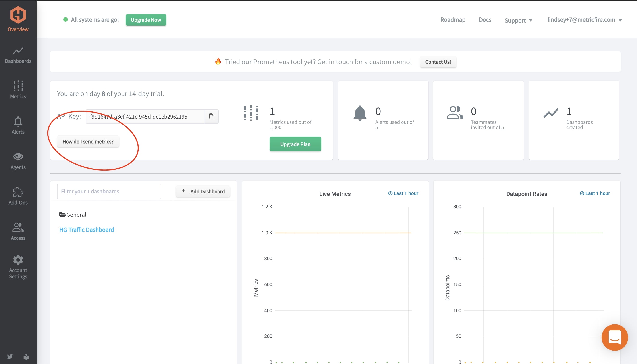
Task: Click clock icon beside Datapoint Rates Last 1 hour
Action: [x=582, y=193]
